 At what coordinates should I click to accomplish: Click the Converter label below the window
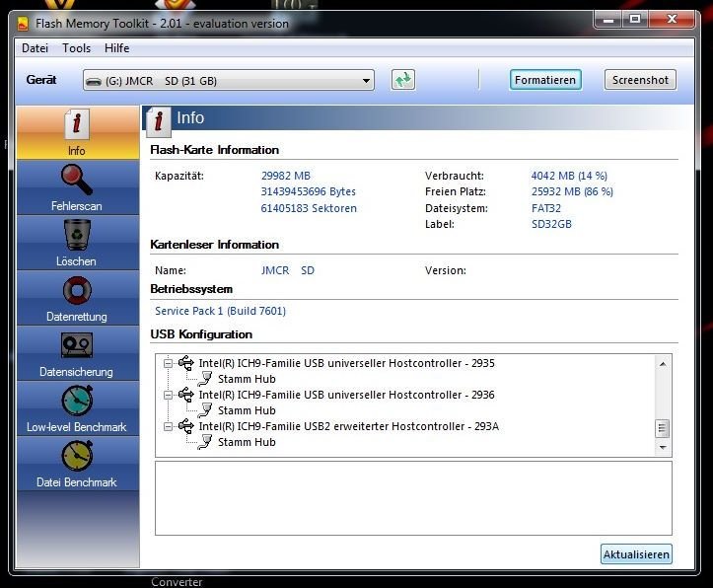pyautogui.click(x=177, y=582)
